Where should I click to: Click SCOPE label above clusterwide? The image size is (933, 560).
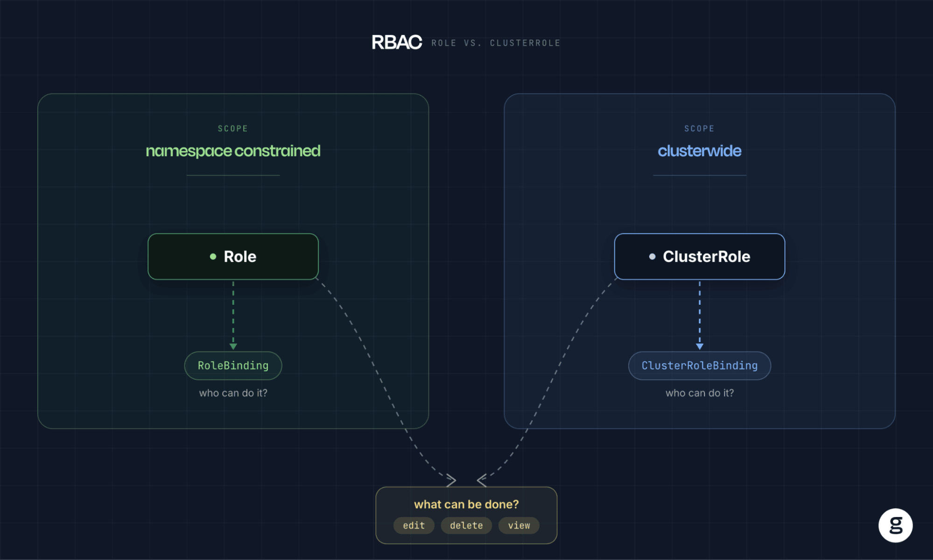[699, 128]
